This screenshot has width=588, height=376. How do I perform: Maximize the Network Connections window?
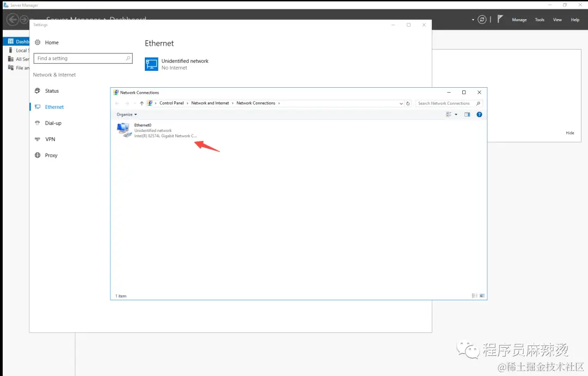[464, 92]
